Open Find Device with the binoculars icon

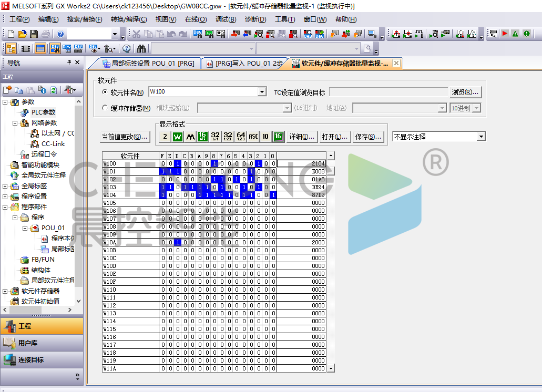[x=141, y=49]
